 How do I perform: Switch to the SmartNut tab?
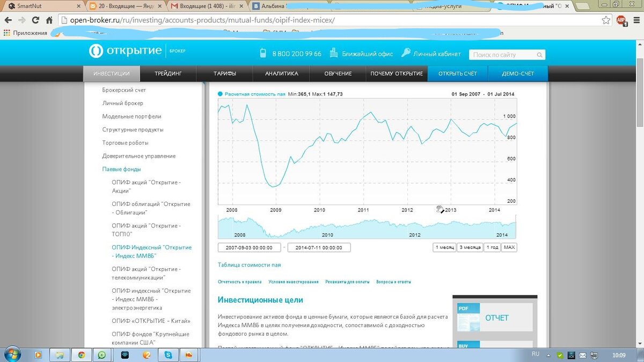click(43, 6)
